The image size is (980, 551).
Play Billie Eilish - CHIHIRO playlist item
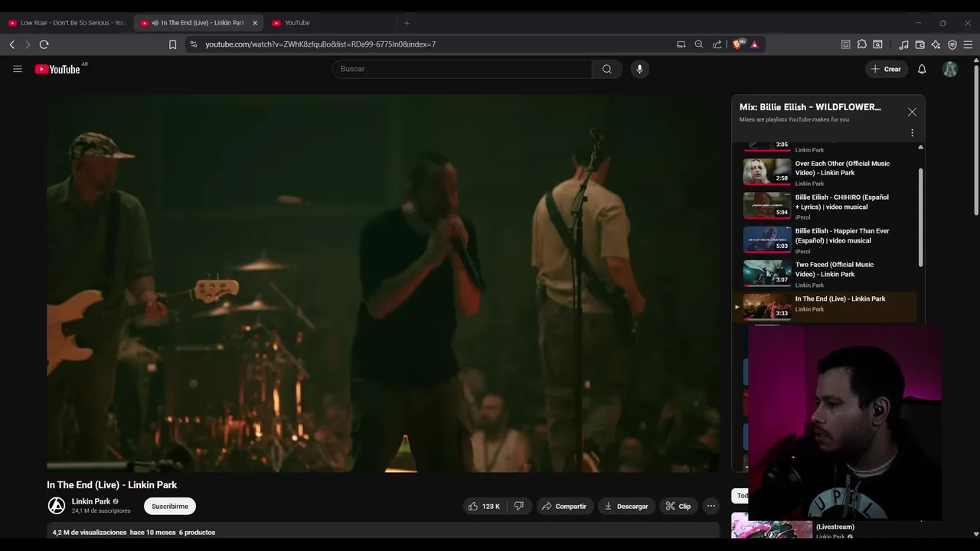825,206
